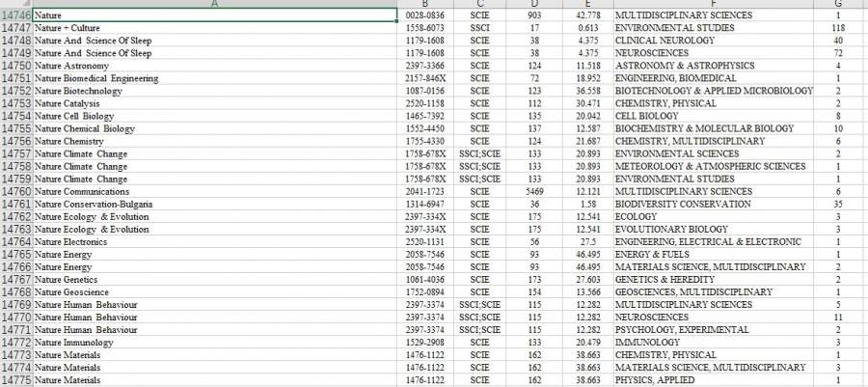Click cell 'Nature Biomedical Engineering'
Image resolution: width=868 pixels, height=387 pixels.
215,78
